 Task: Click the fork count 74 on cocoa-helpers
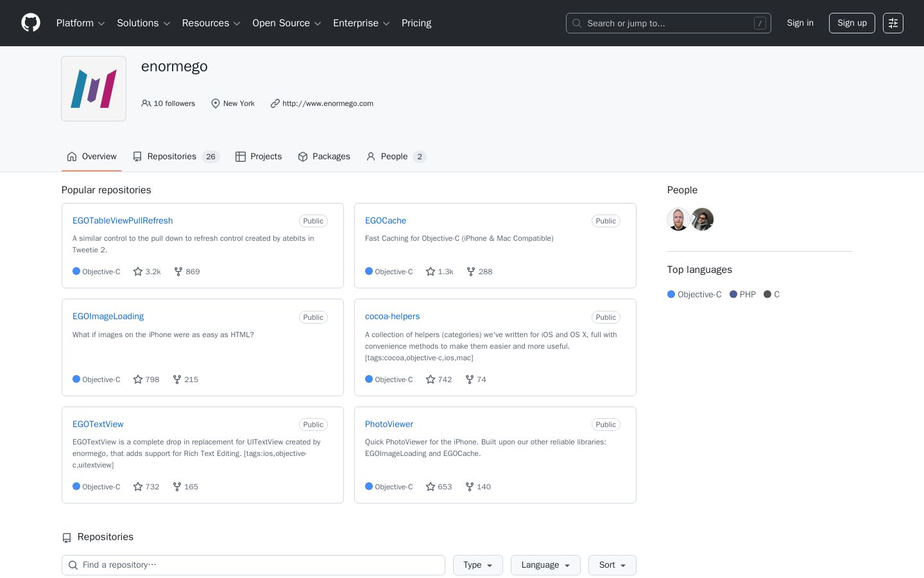[475, 380]
